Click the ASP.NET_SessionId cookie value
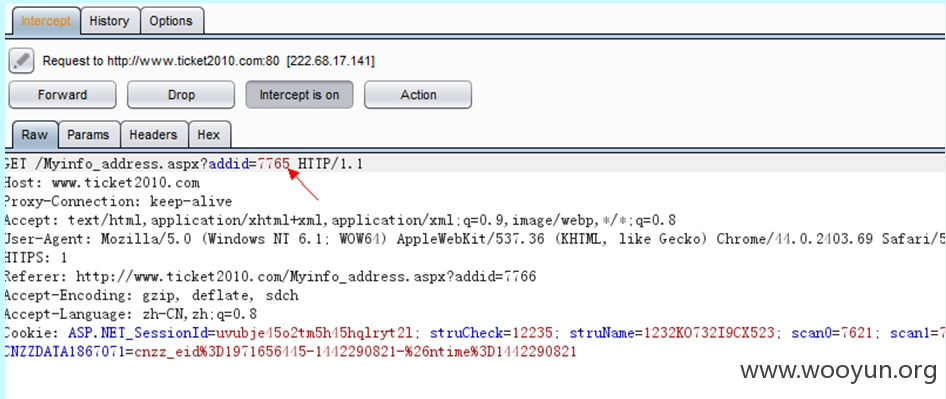The image size is (946, 399). [315, 333]
